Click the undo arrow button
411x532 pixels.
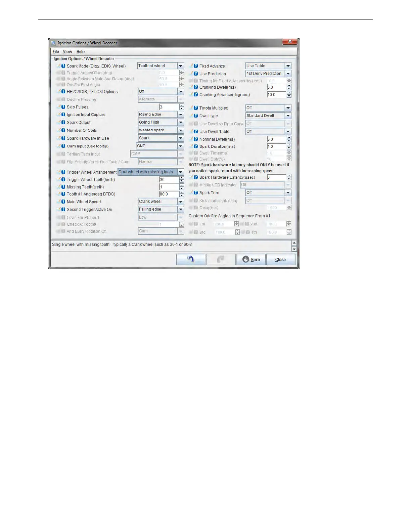point(191,259)
